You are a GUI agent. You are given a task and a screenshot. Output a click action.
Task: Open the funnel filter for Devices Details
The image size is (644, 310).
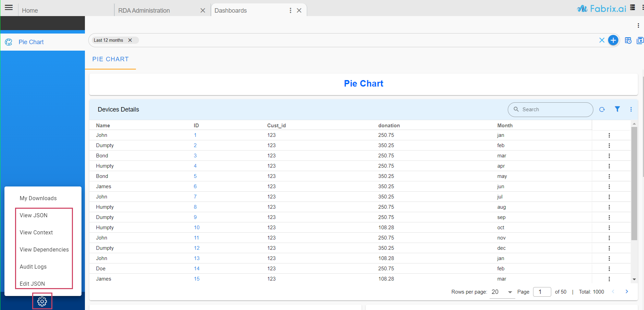click(x=617, y=109)
